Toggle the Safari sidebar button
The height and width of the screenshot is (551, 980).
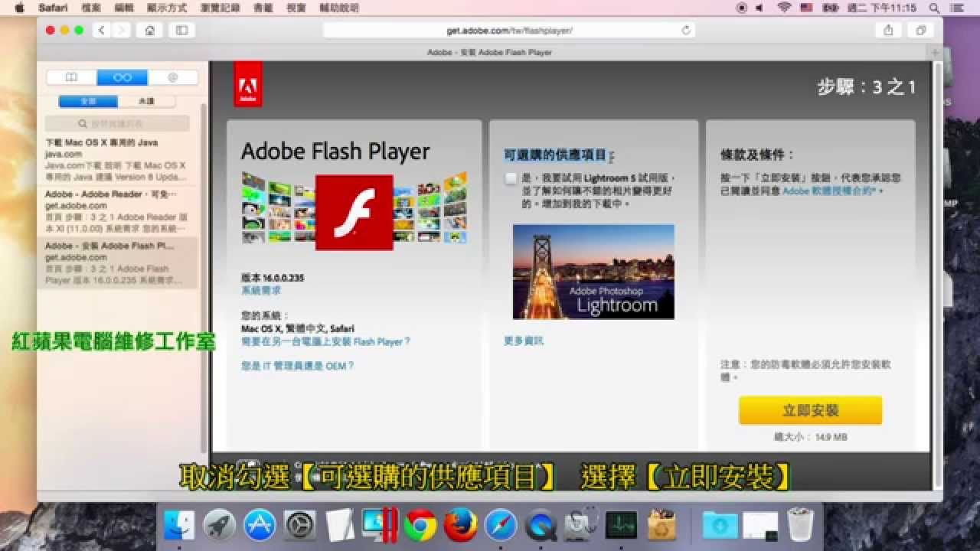[181, 30]
